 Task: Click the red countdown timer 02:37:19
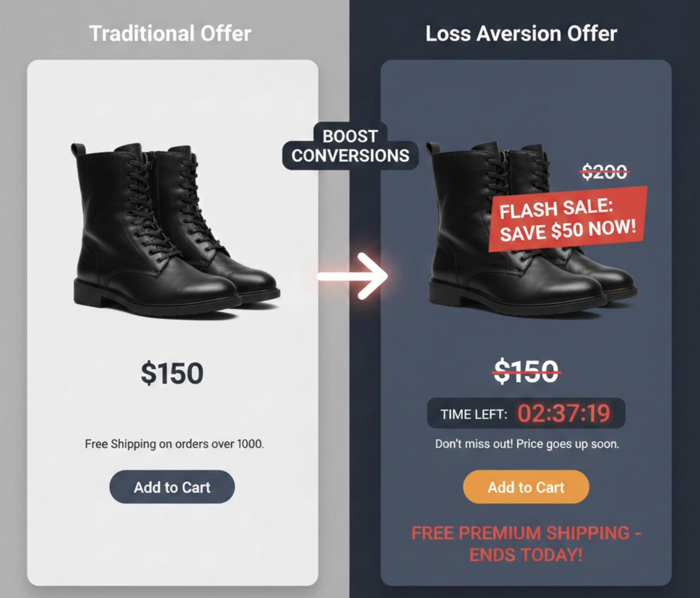pos(564,413)
